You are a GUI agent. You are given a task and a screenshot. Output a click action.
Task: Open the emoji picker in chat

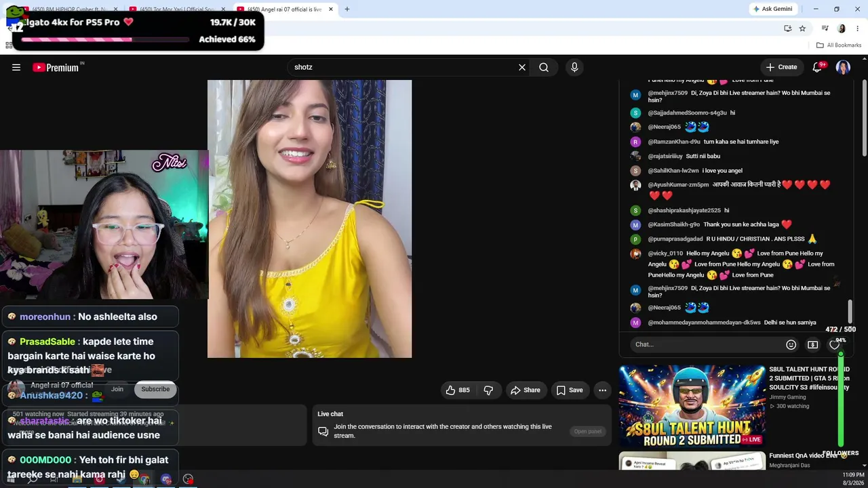(791, 344)
